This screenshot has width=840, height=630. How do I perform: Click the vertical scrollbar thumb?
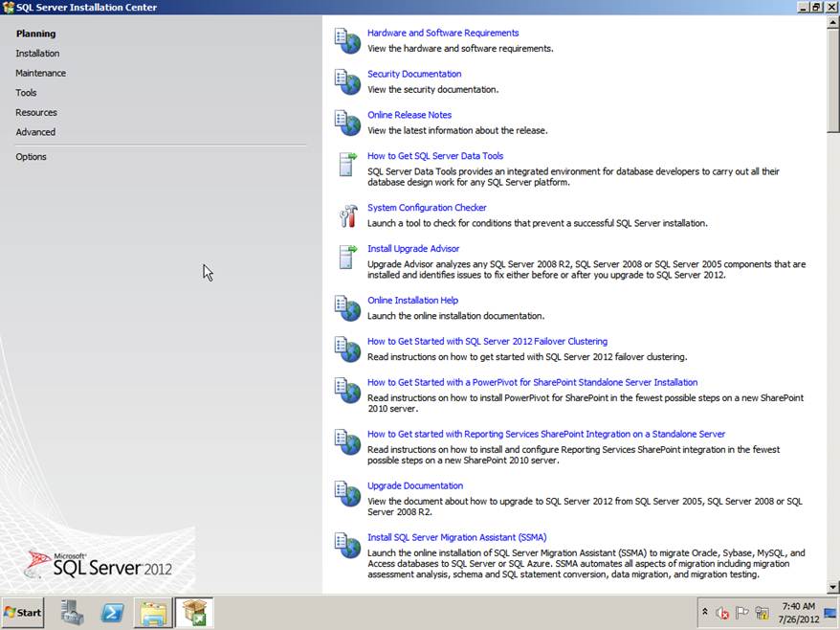(833, 80)
